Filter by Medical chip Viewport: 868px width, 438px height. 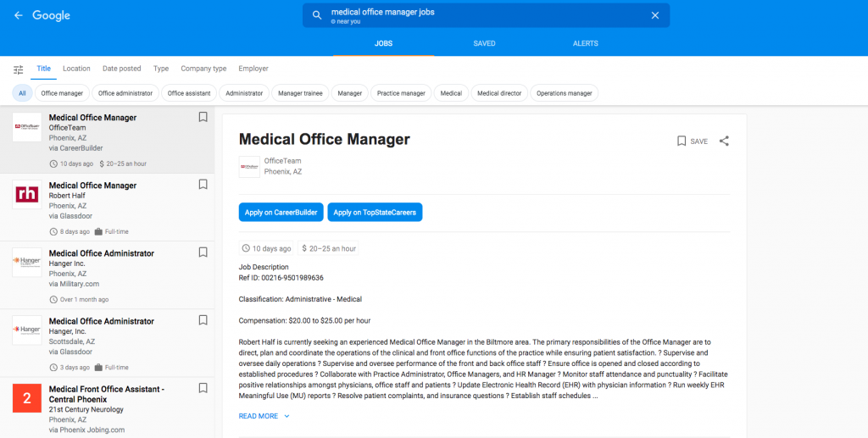tap(451, 93)
